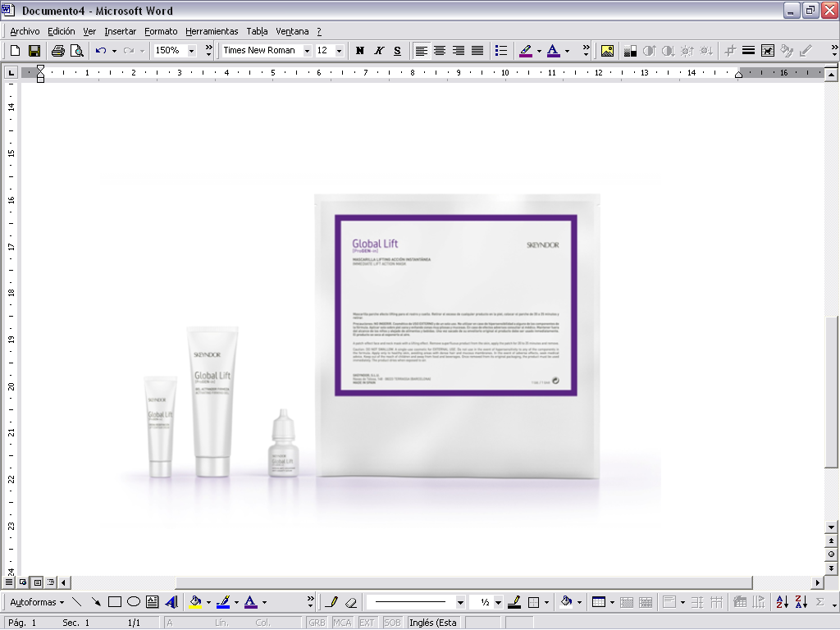
Task: Justify the text alignment
Action: point(477,51)
